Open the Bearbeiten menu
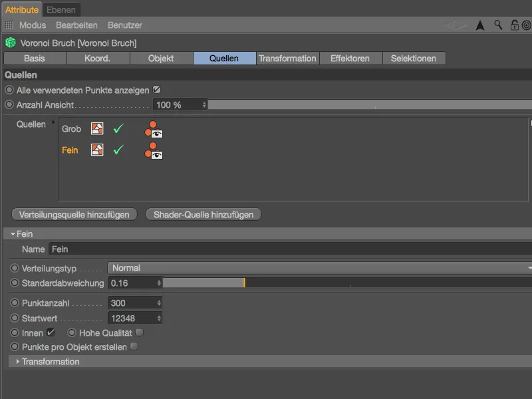 pos(76,25)
